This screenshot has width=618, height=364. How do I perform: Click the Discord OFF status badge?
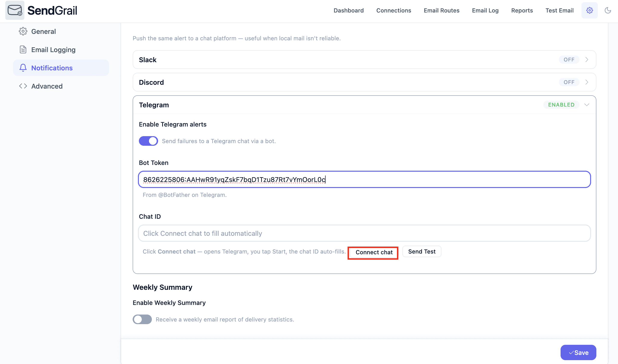click(x=569, y=82)
